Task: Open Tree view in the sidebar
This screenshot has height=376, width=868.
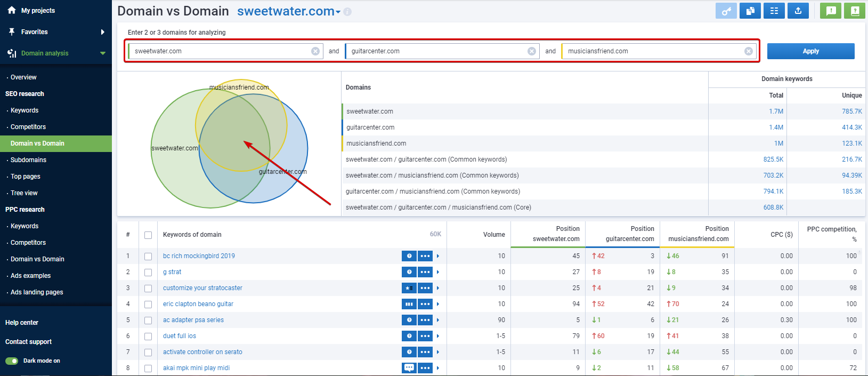Action: click(24, 193)
